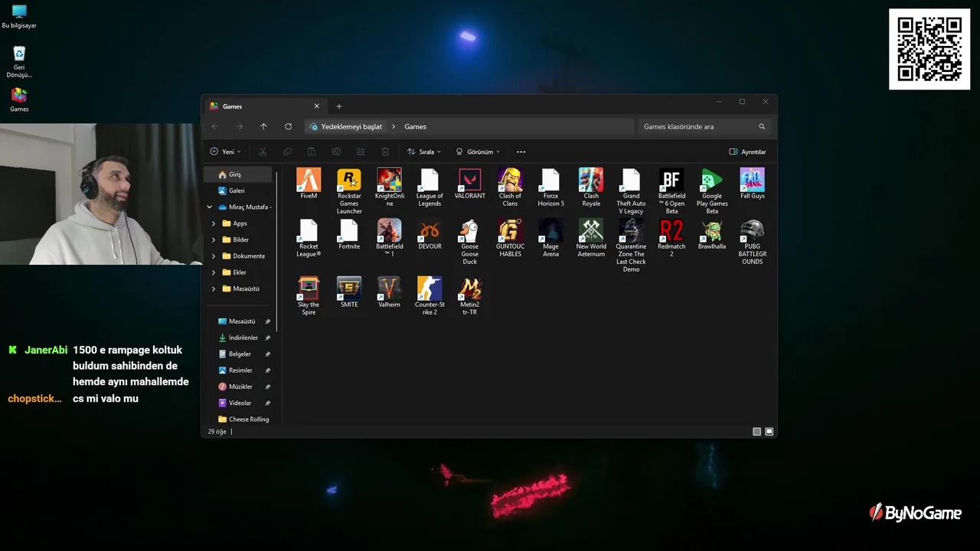Image resolution: width=980 pixels, height=551 pixels.
Task: Open pinned İndirilenler folder
Action: coord(243,337)
